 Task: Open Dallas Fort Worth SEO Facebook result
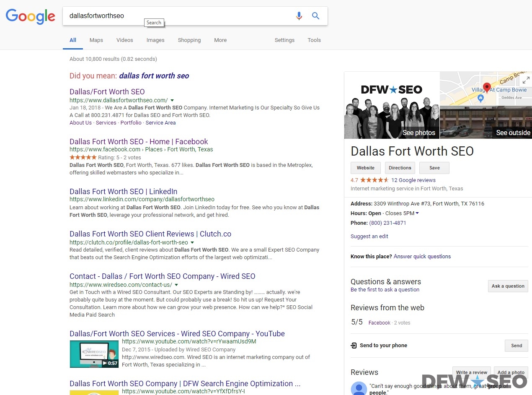(139, 142)
